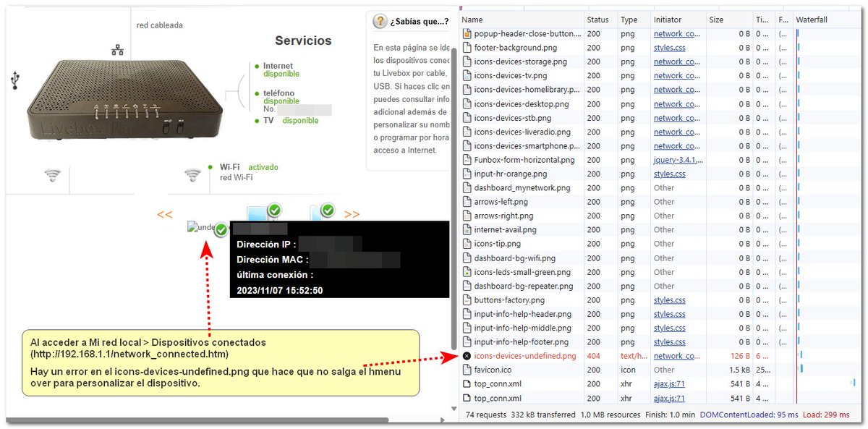
Task: Click the 404 status of failed request
Action: point(594,356)
